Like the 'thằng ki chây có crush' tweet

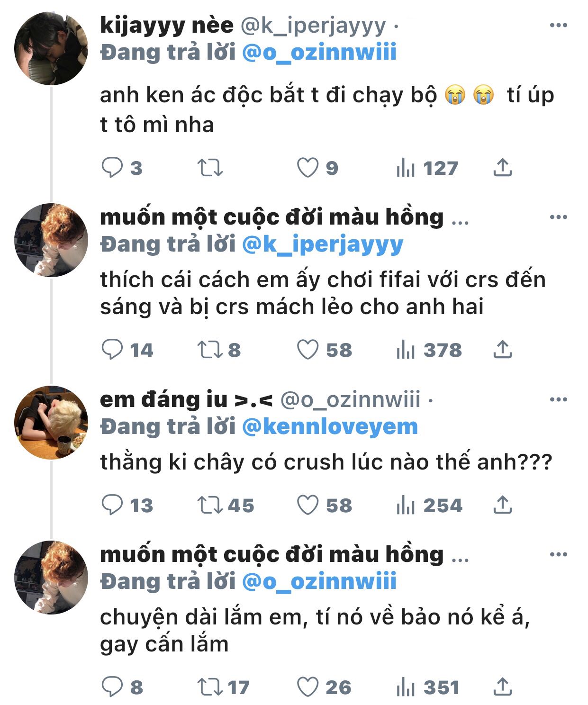pyautogui.click(x=308, y=505)
